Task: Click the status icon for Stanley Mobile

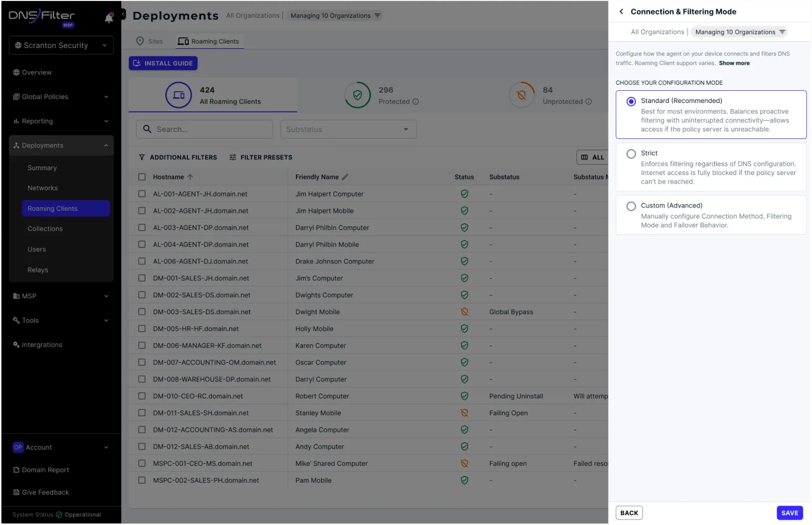Action: click(464, 413)
